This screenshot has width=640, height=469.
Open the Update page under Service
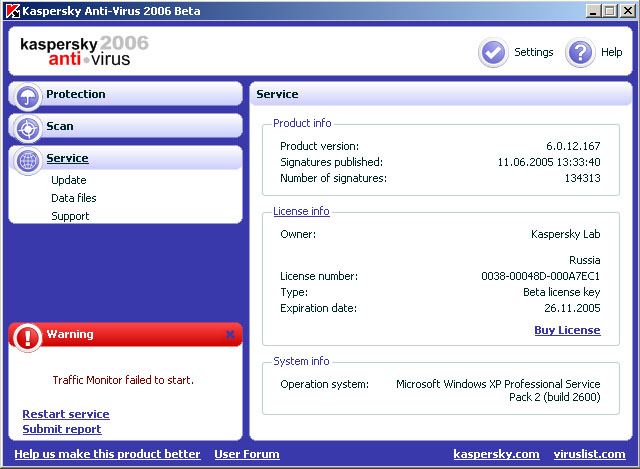pos(69,180)
